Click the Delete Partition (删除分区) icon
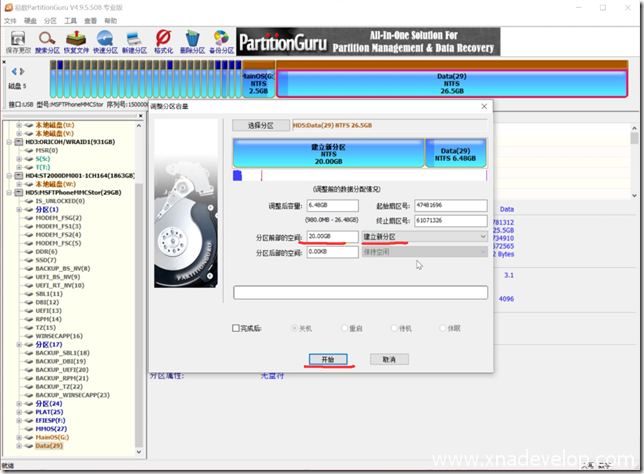 192,40
